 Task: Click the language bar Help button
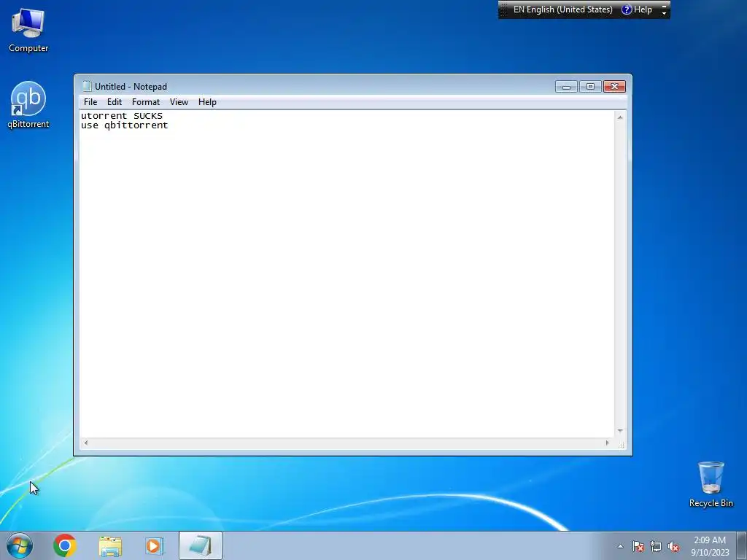coord(637,9)
